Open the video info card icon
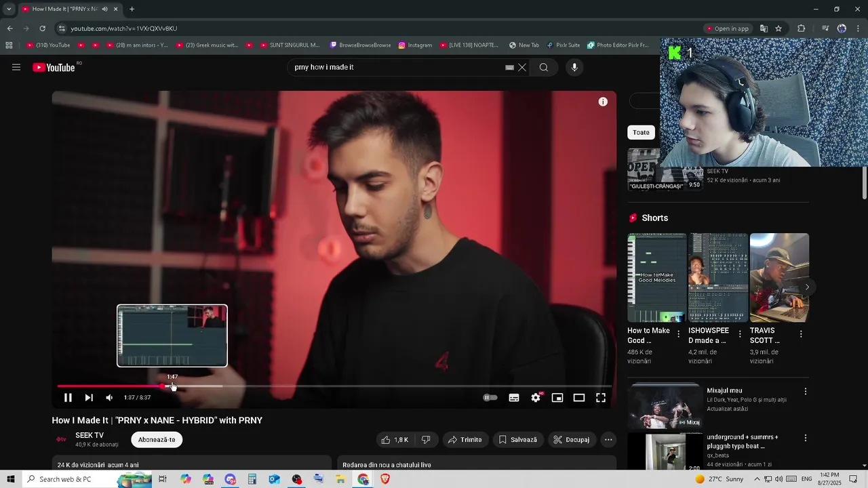 point(603,102)
